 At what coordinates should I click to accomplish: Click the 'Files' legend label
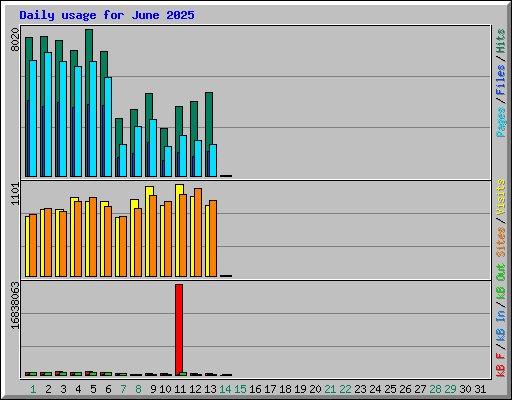[501, 79]
